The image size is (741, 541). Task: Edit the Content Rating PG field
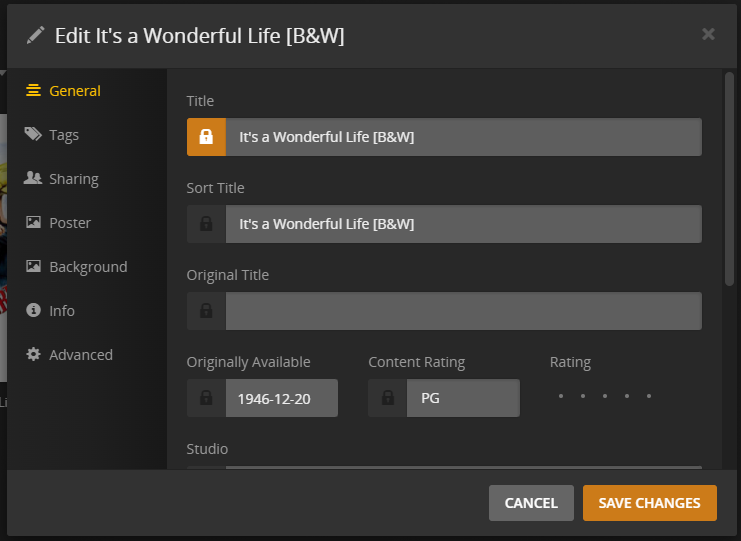[463, 398]
